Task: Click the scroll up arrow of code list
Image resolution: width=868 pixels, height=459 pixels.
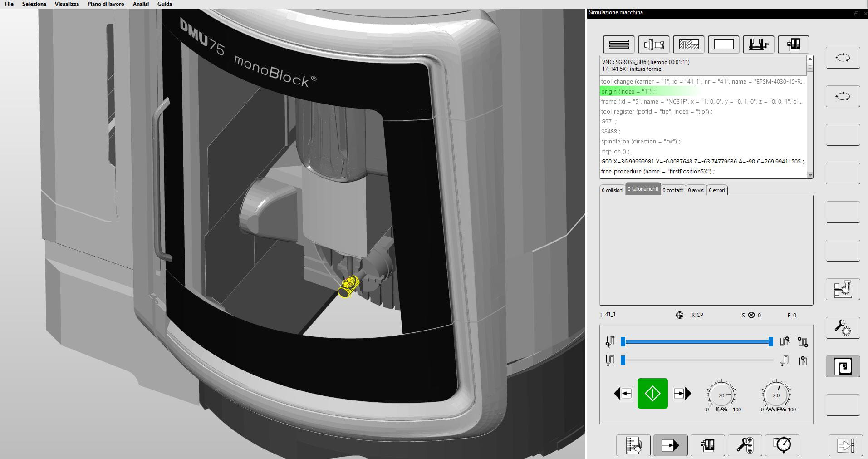Action: [x=810, y=59]
